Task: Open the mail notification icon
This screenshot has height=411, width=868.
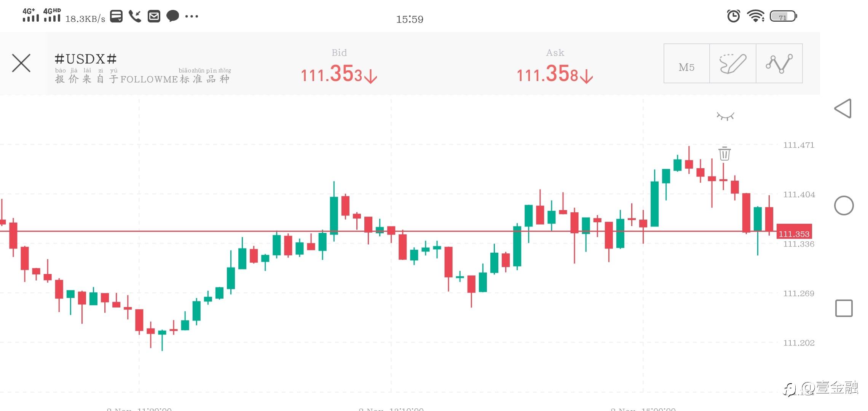Action: coord(154,16)
